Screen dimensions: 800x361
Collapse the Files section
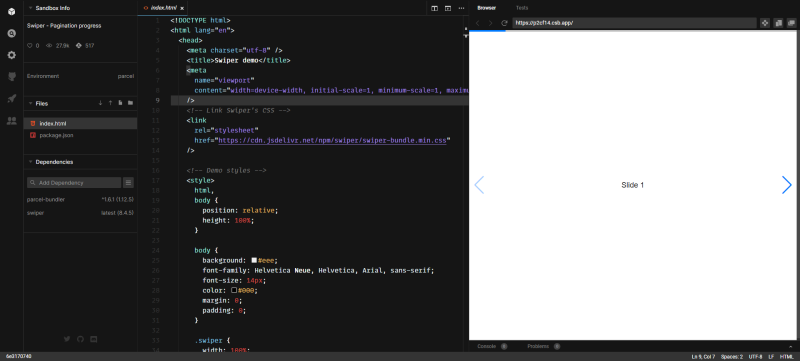[31, 104]
